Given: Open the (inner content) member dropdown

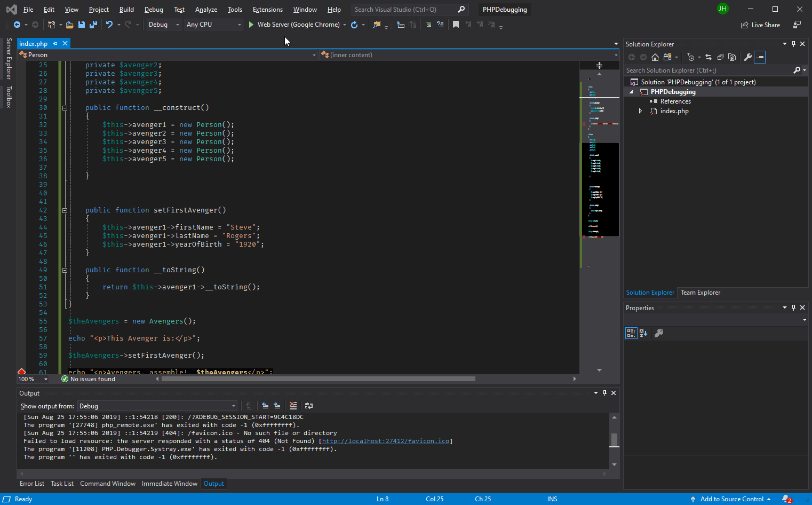Looking at the screenshot, I should tap(469, 55).
